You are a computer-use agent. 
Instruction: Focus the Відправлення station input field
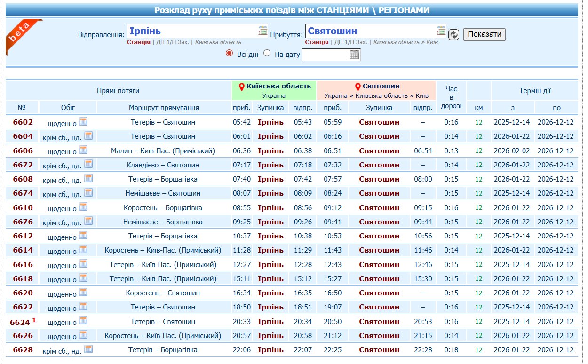(192, 31)
